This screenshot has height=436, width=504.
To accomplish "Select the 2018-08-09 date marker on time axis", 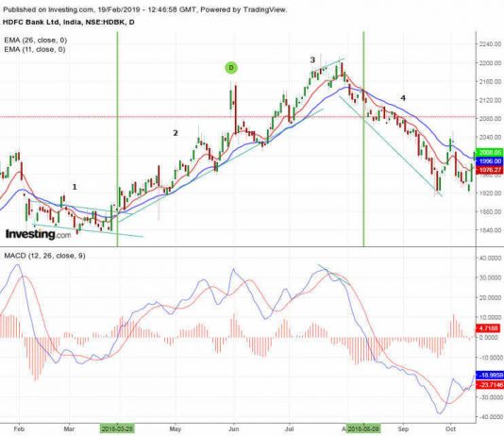I will [363, 428].
